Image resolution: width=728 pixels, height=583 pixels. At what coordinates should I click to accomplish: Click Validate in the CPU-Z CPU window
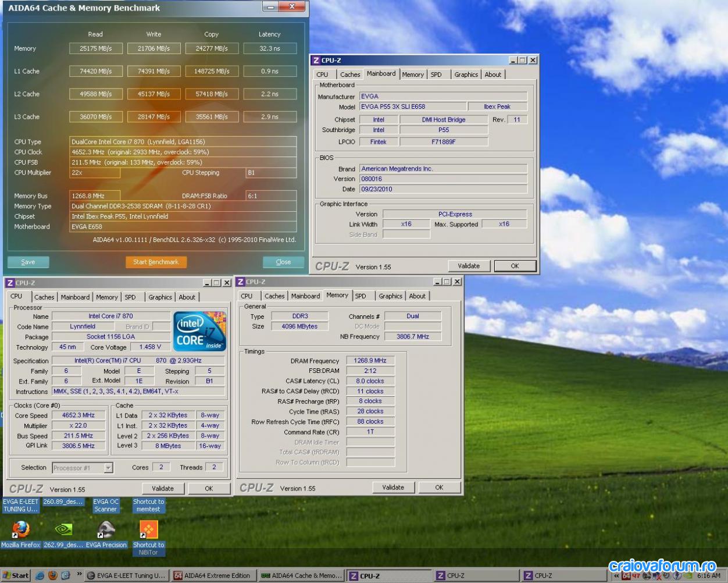tap(163, 488)
